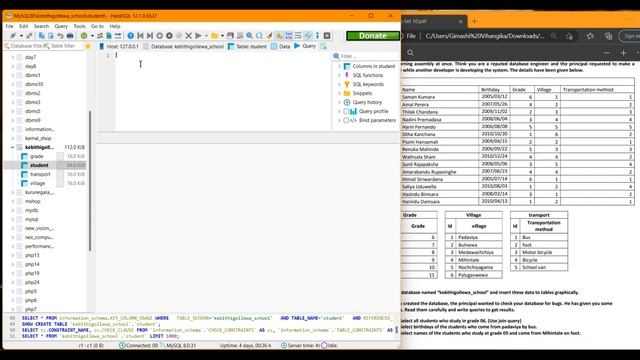The height and width of the screenshot is (360, 640).
Task: Open the Query menu
Action: tap(61, 26)
